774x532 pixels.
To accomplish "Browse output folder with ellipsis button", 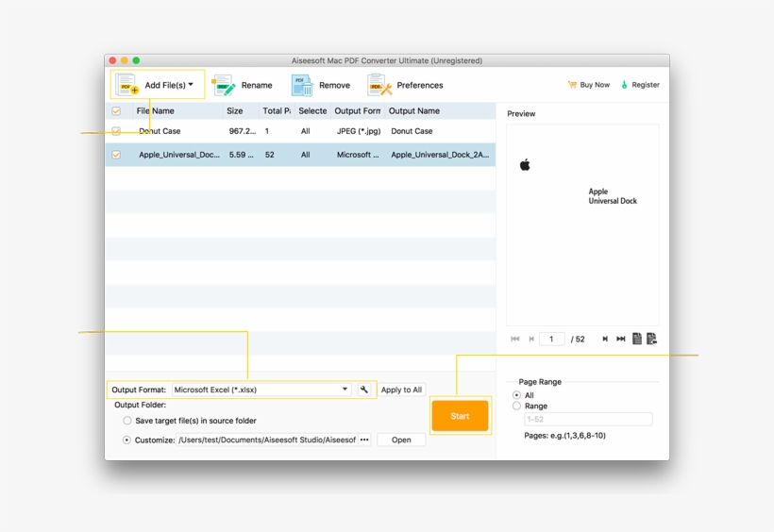I will [364, 440].
